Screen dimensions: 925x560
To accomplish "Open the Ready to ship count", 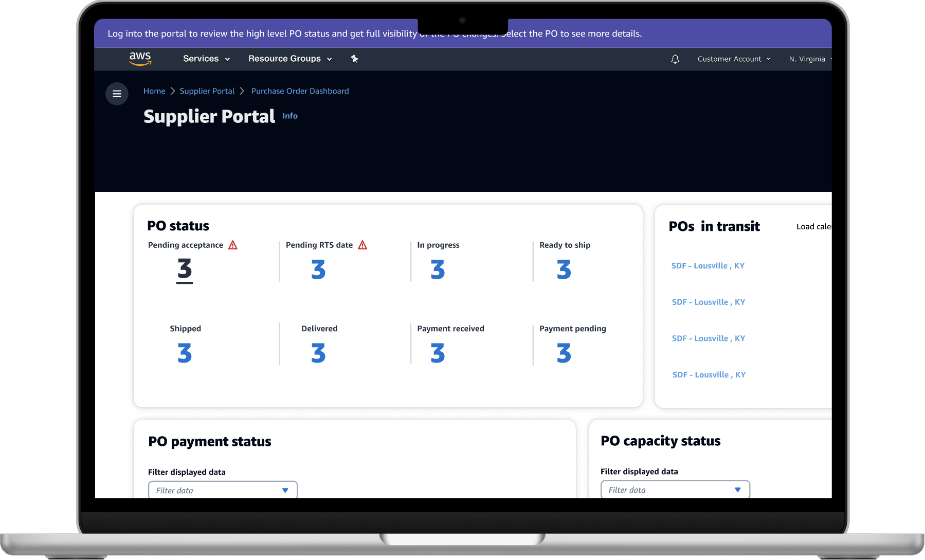I will (x=564, y=269).
